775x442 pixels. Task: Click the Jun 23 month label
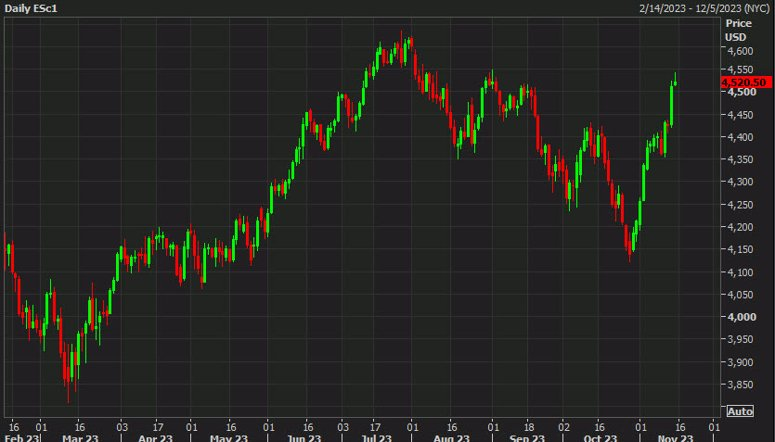point(304,438)
